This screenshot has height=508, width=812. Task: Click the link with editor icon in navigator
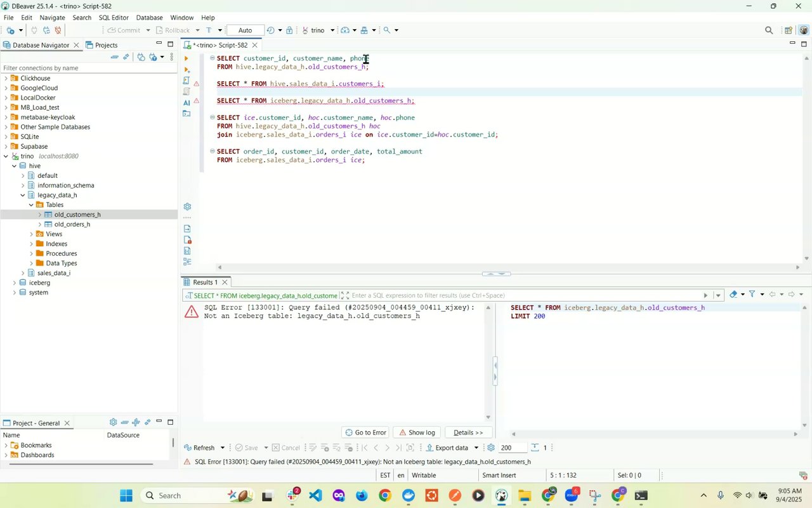126,57
